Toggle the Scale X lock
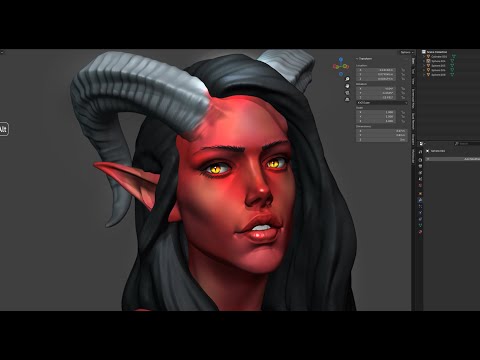 pos(403,112)
